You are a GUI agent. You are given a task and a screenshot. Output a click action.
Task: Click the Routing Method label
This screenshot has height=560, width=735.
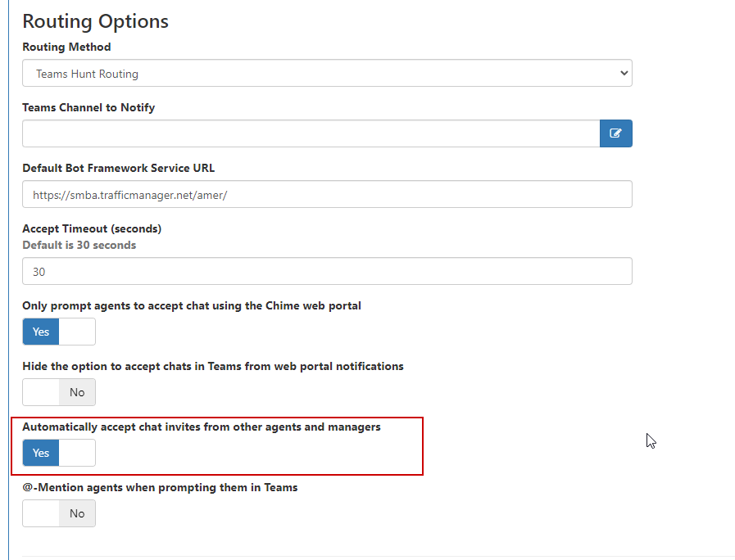pos(66,47)
